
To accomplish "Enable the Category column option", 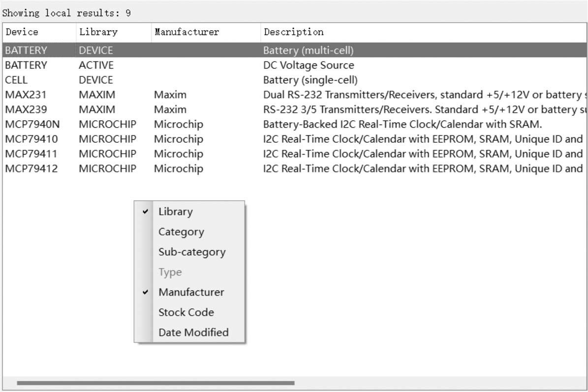I will click(181, 232).
